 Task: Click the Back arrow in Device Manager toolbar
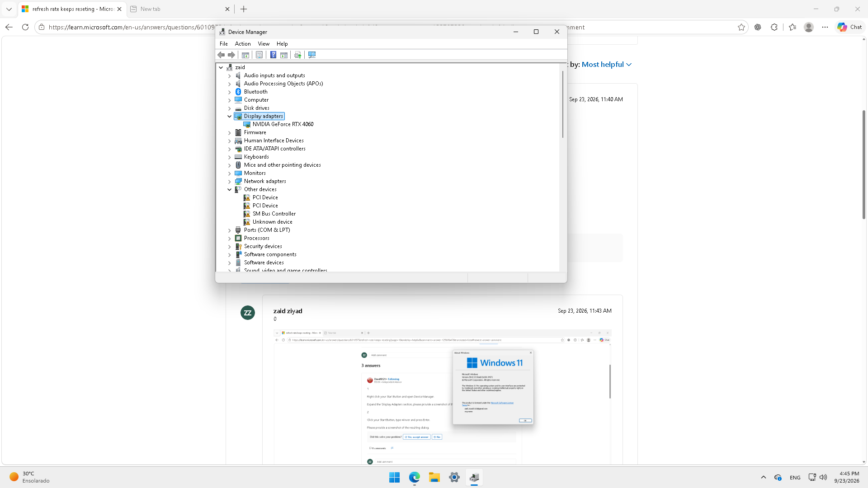221,55
